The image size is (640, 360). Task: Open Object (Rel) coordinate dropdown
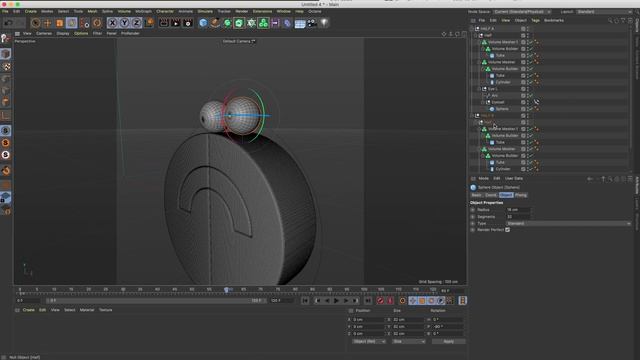point(369,341)
